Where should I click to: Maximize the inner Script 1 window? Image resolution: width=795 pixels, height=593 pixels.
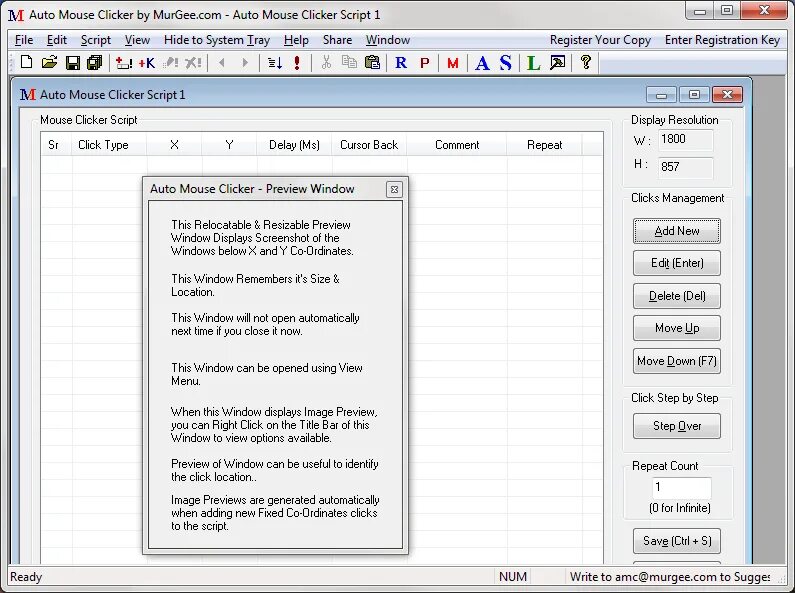[x=694, y=95]
